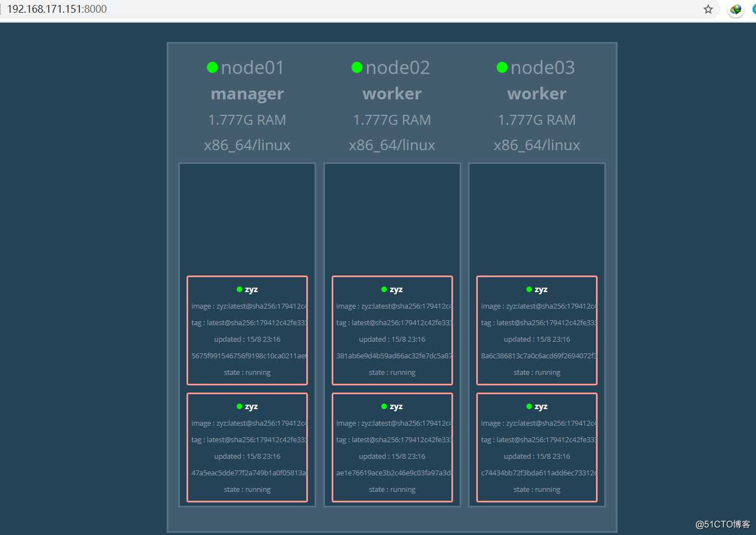756x535 pixels.
Task: Click zyz title of container 5675f99
Action: coord(251,290)
